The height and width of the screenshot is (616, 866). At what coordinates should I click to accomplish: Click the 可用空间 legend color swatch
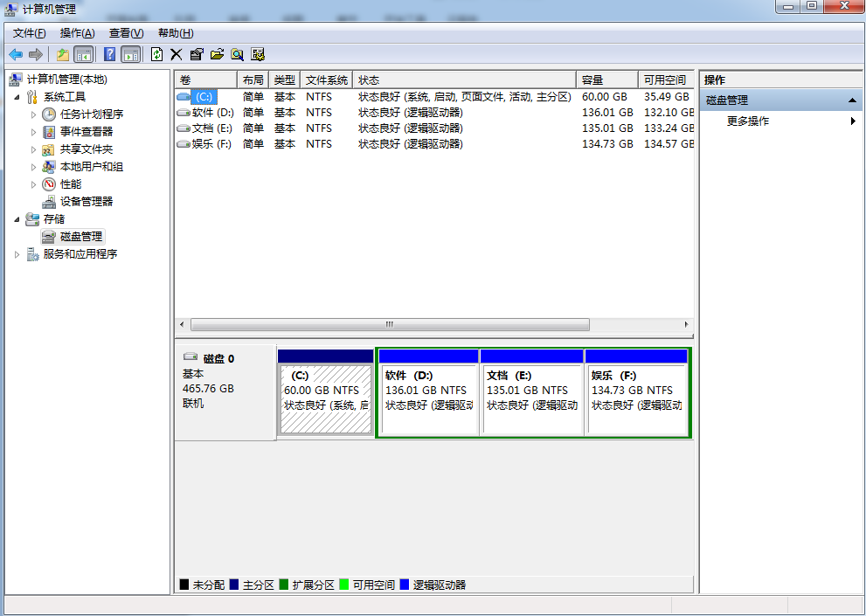click(344, 585)
